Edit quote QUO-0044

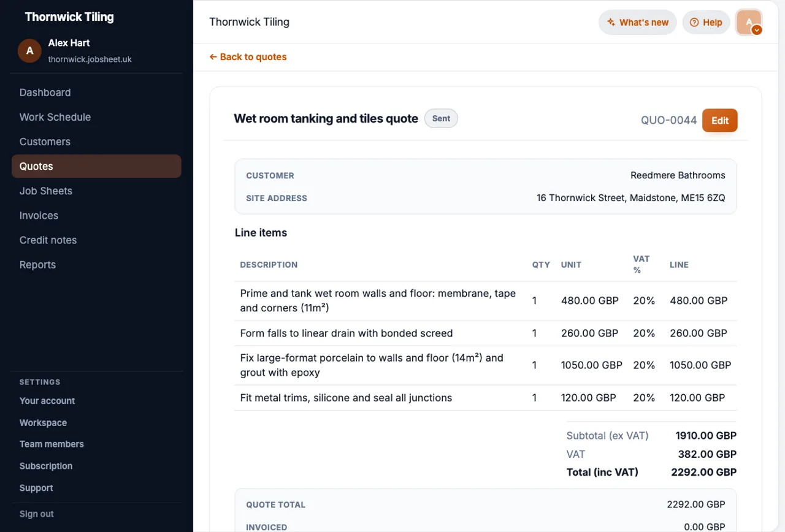(719, 120)
